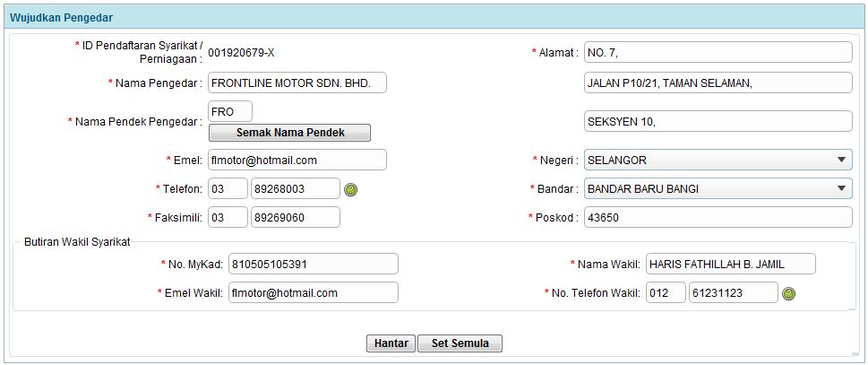Click the Emel Wakil label text
Image resolution: width=868 pixels, height=365 pixels.
click(191, 293)
